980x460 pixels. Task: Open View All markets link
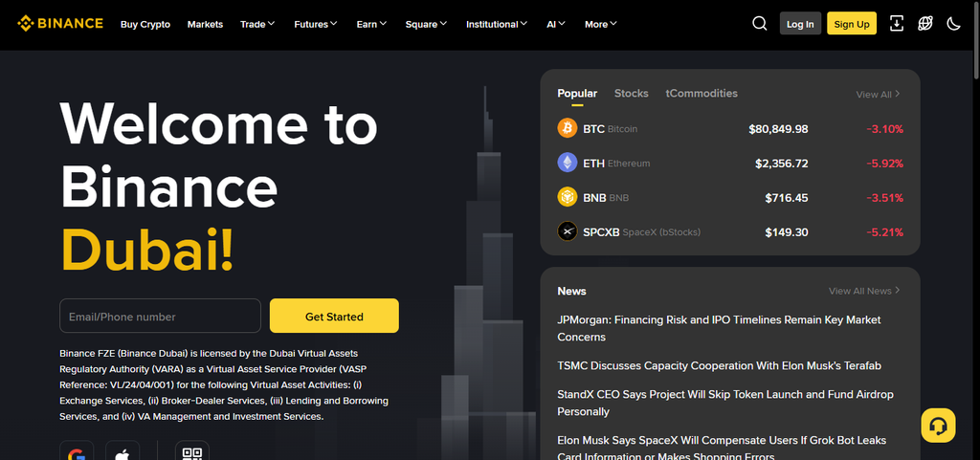[879, 95]
